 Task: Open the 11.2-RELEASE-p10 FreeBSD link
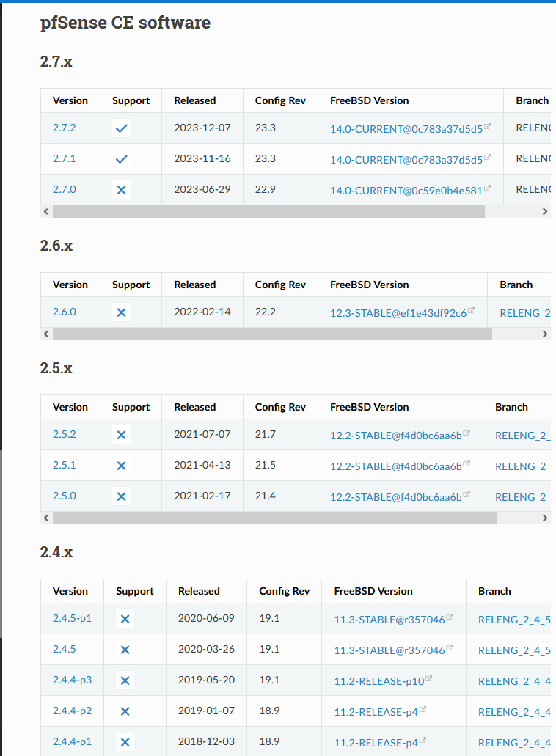(383, 681)
